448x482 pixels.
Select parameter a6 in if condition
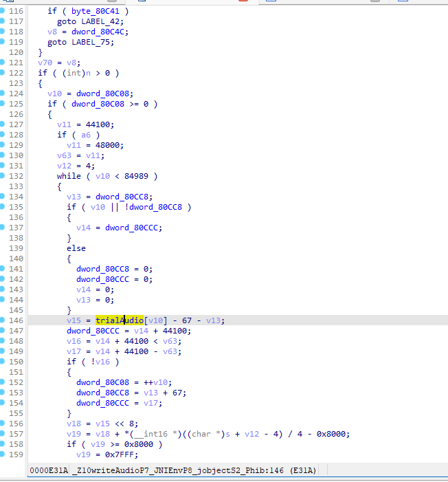tap(86, 135)
